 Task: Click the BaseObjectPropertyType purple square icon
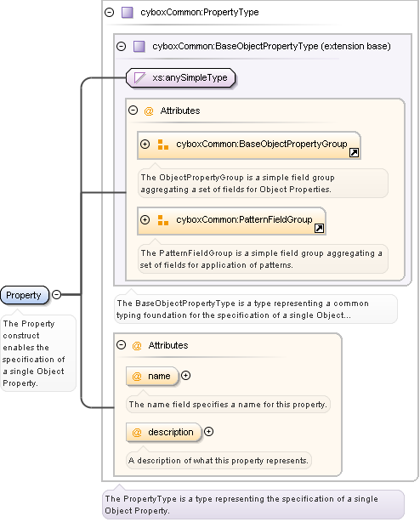point(139,46)
